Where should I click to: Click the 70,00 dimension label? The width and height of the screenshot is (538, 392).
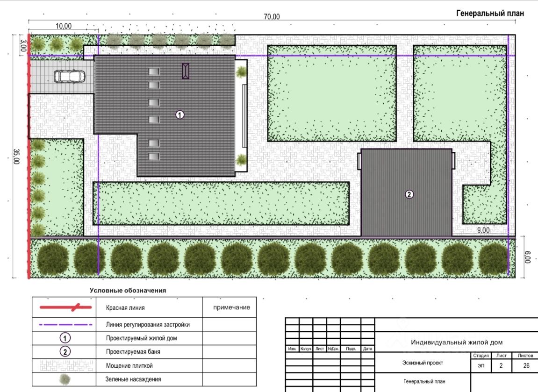click(272, 16)
